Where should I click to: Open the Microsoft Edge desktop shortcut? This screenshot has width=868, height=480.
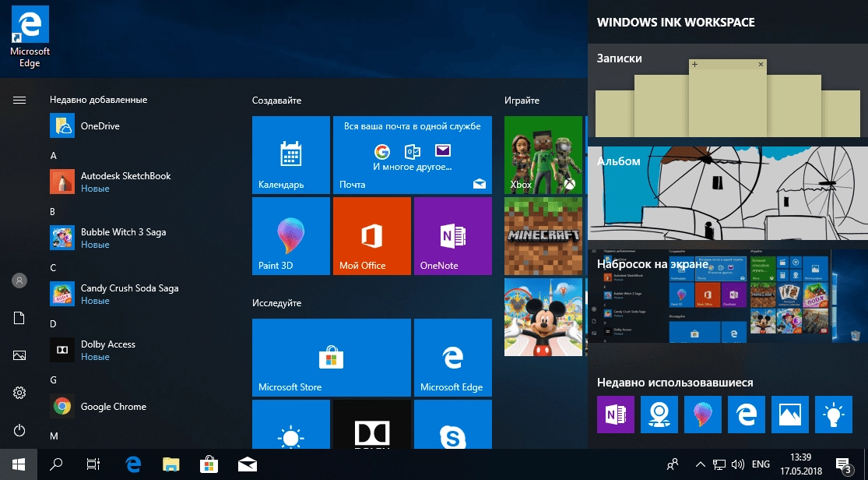pyautogui.click(x=30, y=37)
